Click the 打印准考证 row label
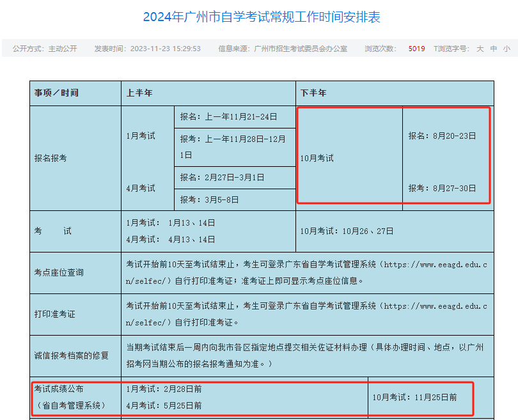The height and width of the screenshot is (420, 518). coord(55,314)
